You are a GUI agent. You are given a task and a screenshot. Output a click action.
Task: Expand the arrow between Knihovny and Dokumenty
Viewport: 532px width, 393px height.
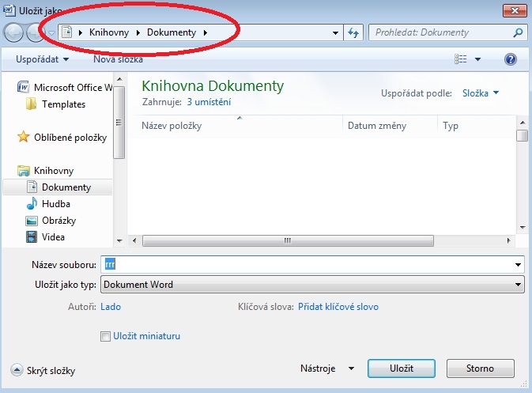[x=138, y=32]
